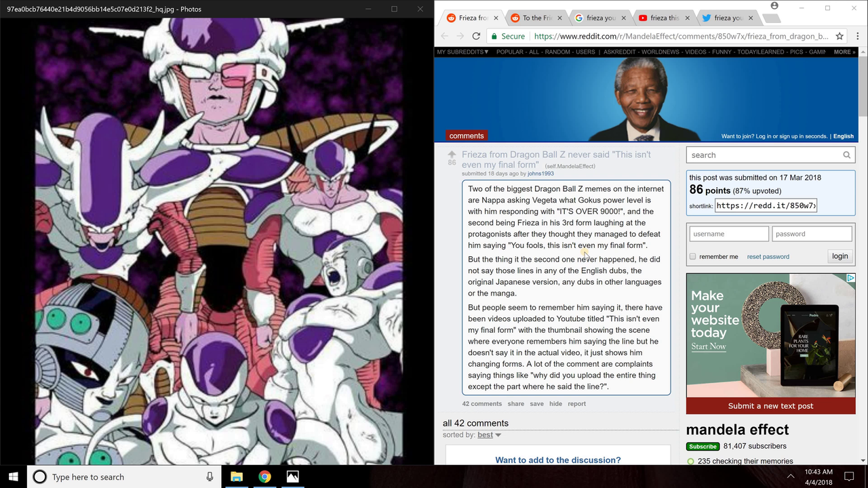Click the Reddit page vertical scrollbar
This screenshot has width=868, height=488.
(x=863, y=88)
